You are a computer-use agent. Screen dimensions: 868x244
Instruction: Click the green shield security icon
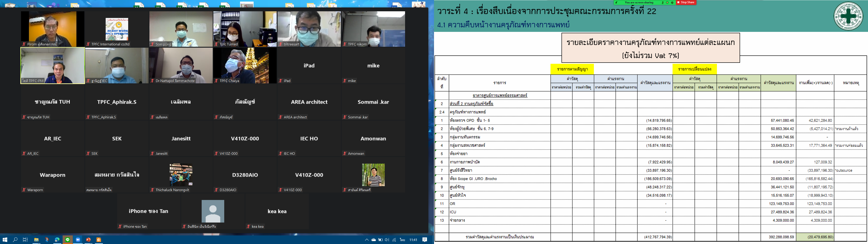pos(672,2)
